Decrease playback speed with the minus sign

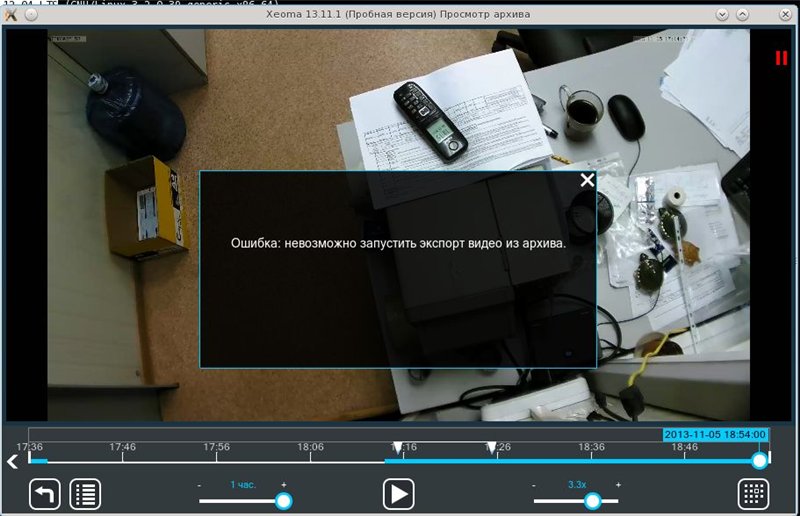click(x=534, y=485)
